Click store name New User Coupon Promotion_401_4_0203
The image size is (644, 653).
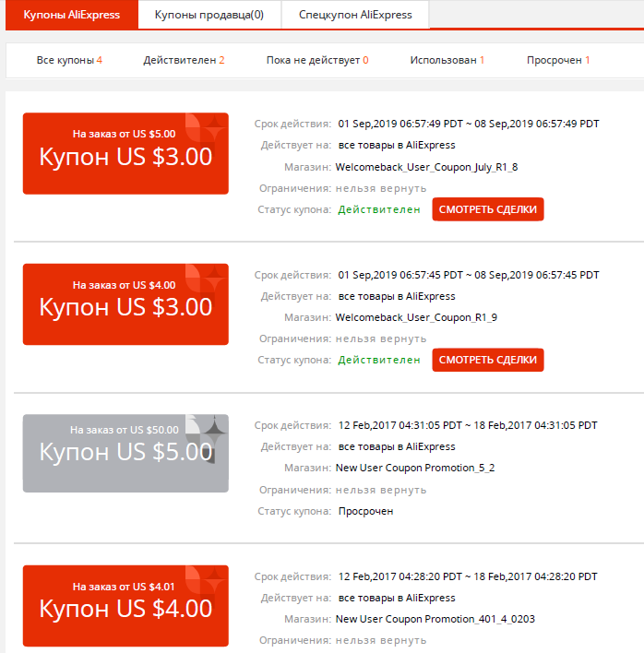(x=435, y=619)
